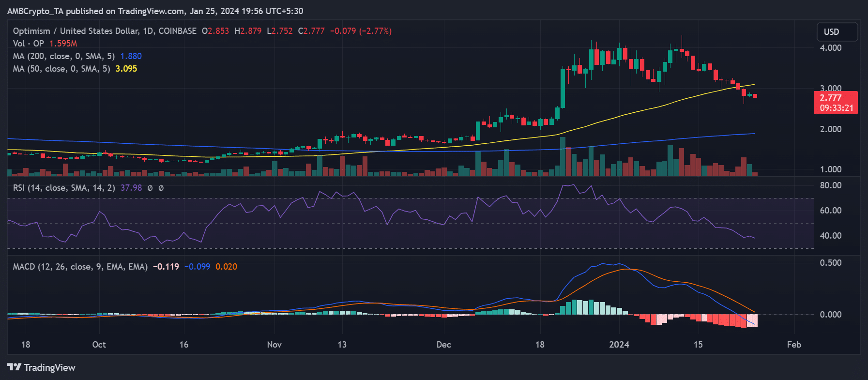Click the MACD histogram value -0.119
Viewport: 868px width, 380px height.
click(166, 267)
